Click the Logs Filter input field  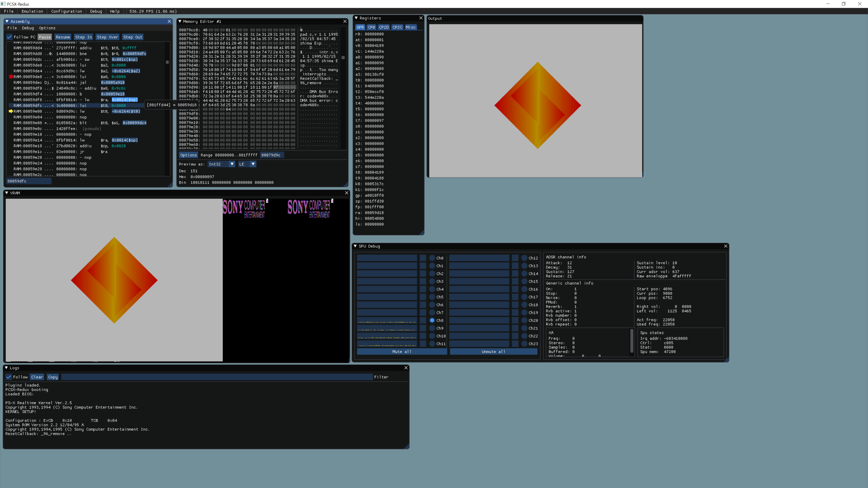point(217,377)
